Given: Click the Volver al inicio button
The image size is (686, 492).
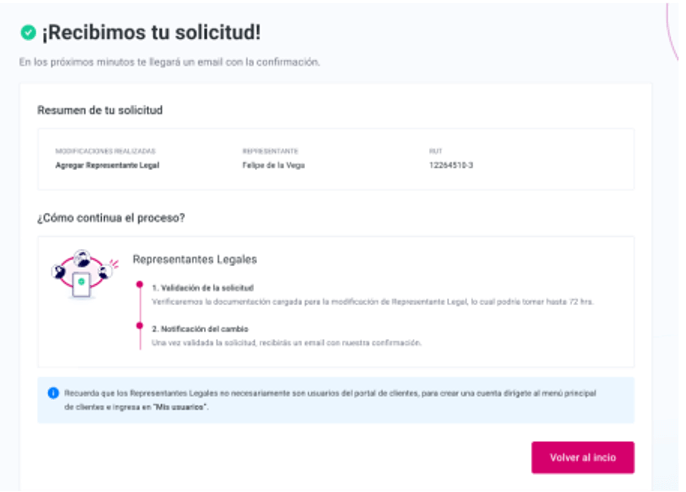Looking at the screenshot, I should [583, 457].
